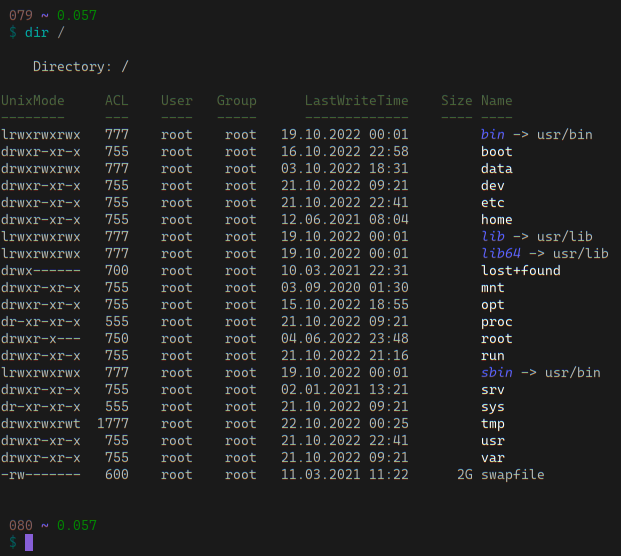This screenshot has height=556, width=621.
Task: Click the 'var' directory name
Action: pos(493,458)
